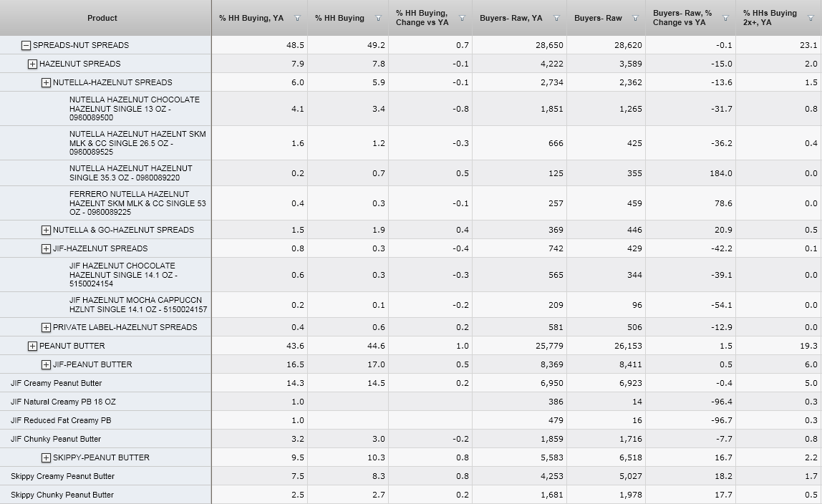This screenshot has height=504, width=822.
Task: Toggle the JIF-HAZELNUT SPREADS plus box
Action: point(47,248)
